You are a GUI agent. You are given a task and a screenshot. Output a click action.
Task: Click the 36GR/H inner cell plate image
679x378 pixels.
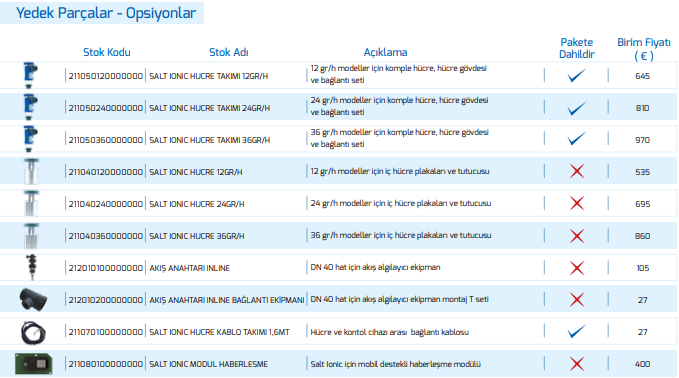pos(31,236)
